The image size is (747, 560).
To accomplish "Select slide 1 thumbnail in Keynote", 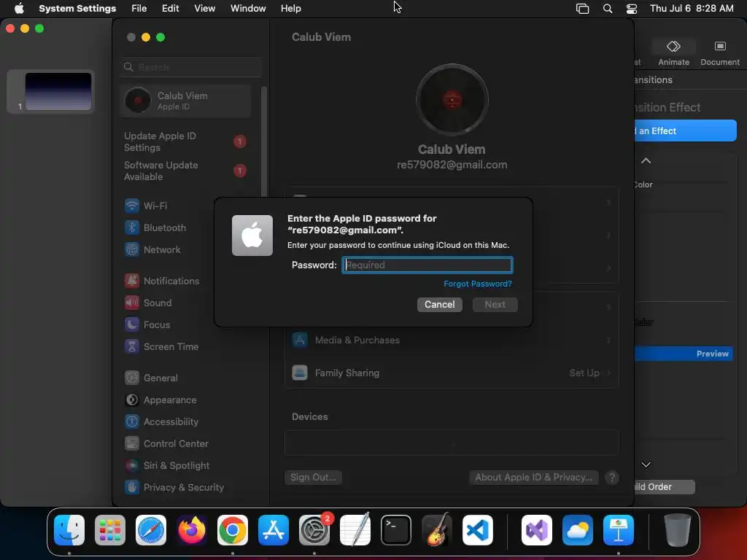I will (x=58, y=91).
